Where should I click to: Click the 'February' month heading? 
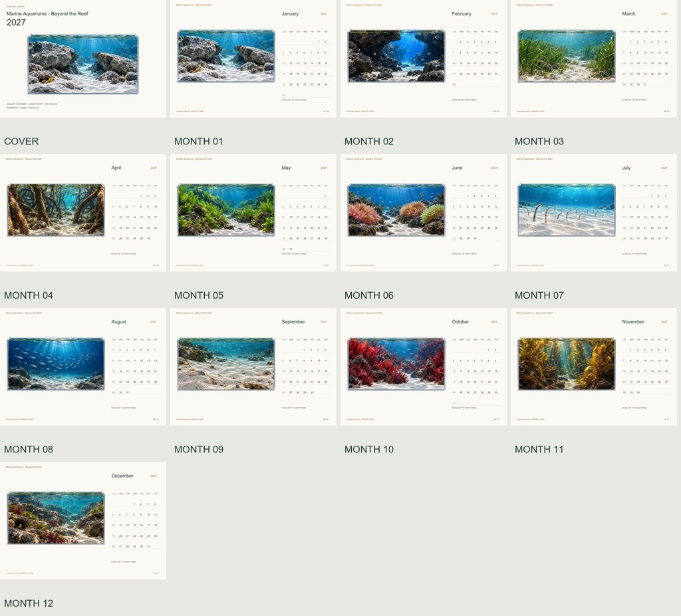[x=462, y=14]
